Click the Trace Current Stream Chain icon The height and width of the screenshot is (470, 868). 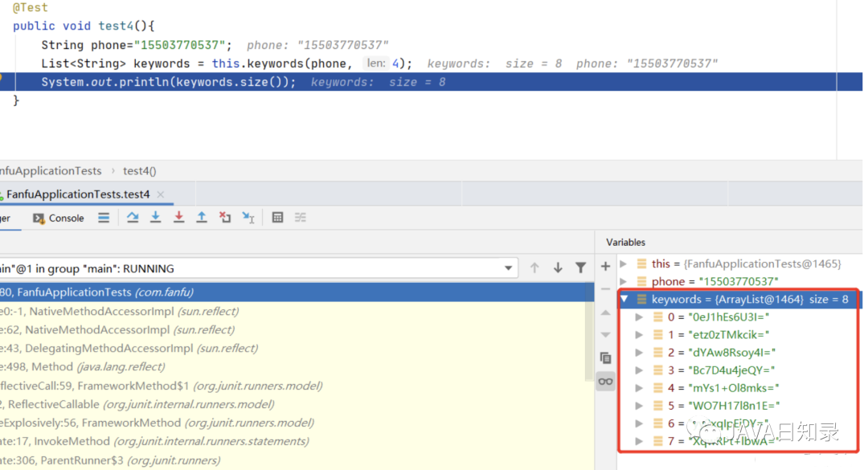[x=300, y=218]
